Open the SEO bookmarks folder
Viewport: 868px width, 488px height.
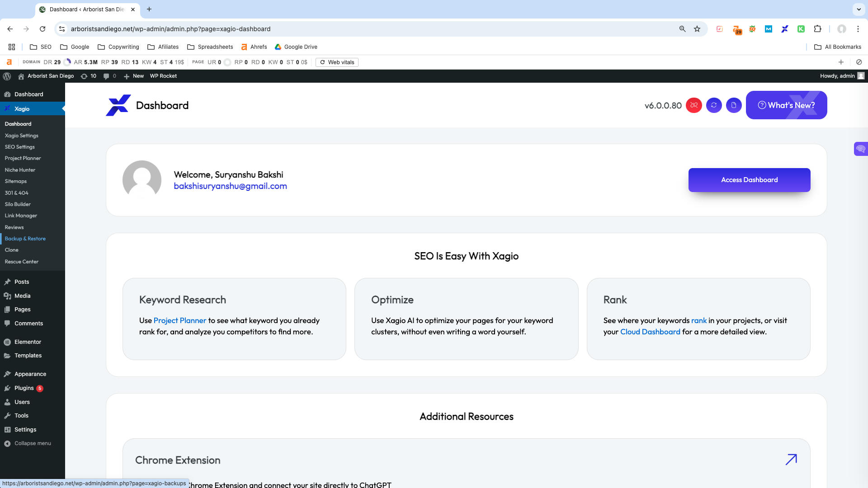[x=41, y=47]
